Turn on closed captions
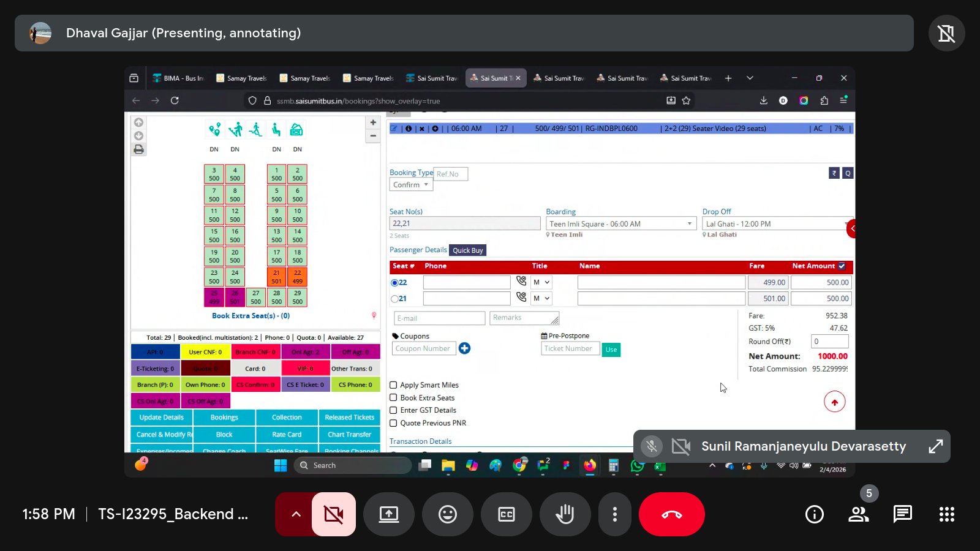Viewport: 980px width, 551px height. tap(507, 514)
